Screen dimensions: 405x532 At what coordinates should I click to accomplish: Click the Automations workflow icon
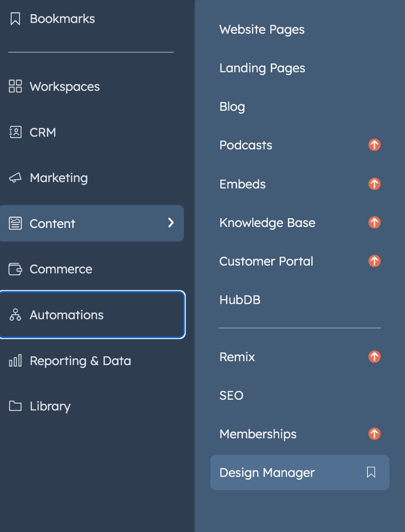(15, 314)
